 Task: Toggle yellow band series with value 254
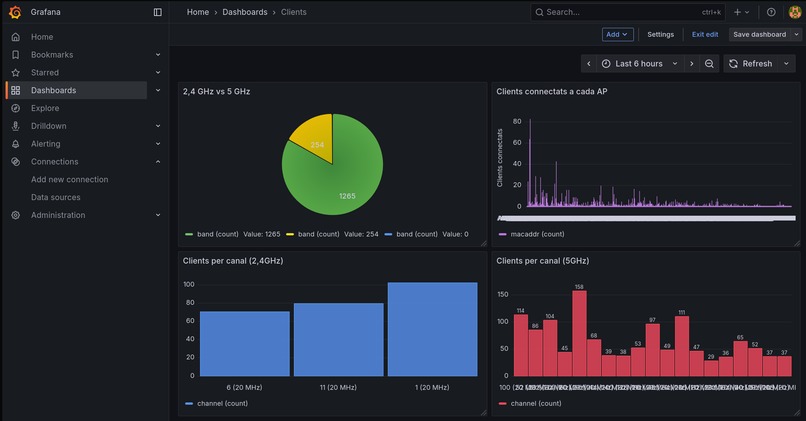(332, 234)
